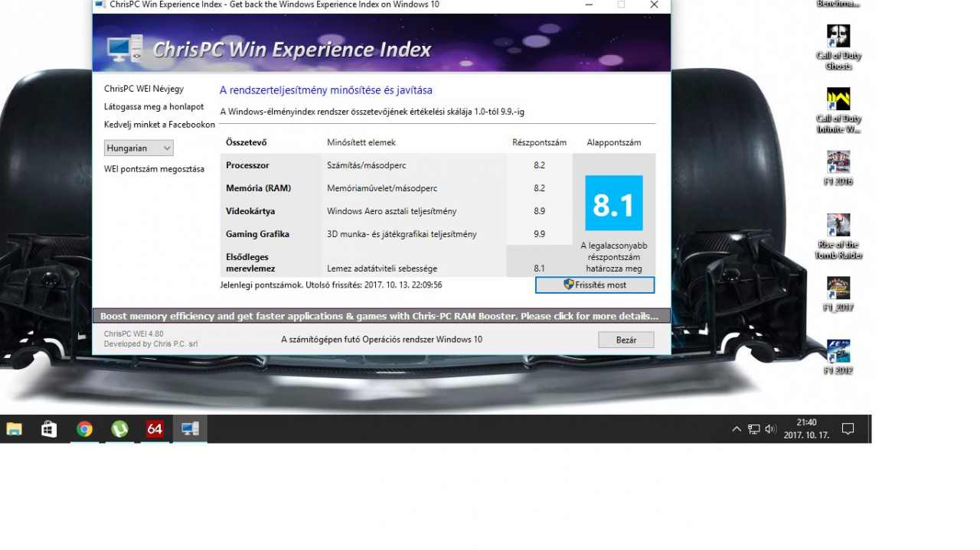Open the Microsoft Store taskbar icon
Viewport: 980px width, 550px height.
click(x=49, y=429)
